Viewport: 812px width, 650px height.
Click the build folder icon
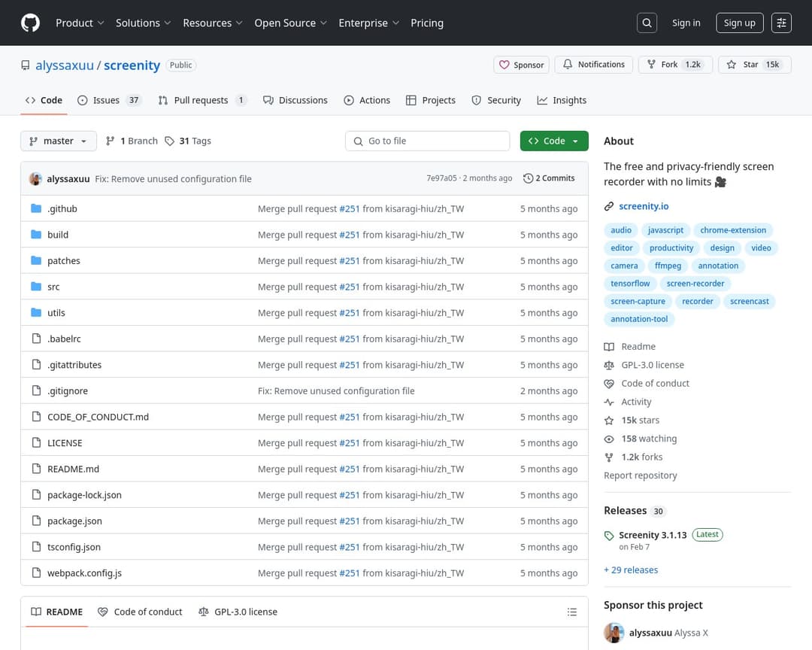[x=36, y=234]
